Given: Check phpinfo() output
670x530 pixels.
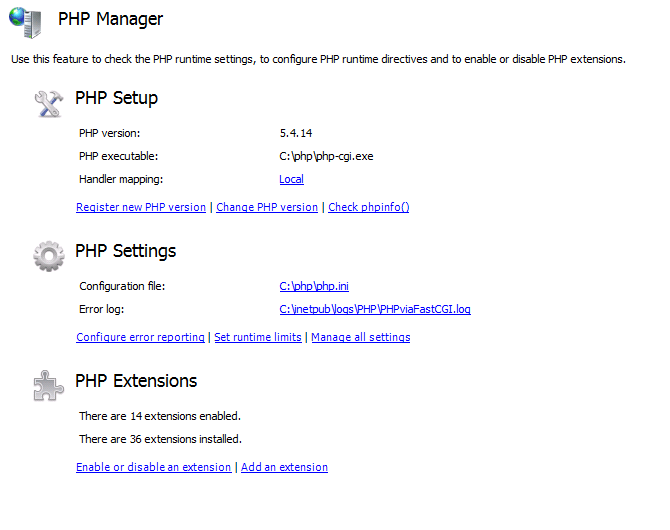Looking at the screenshot, I should pos(369,207).
